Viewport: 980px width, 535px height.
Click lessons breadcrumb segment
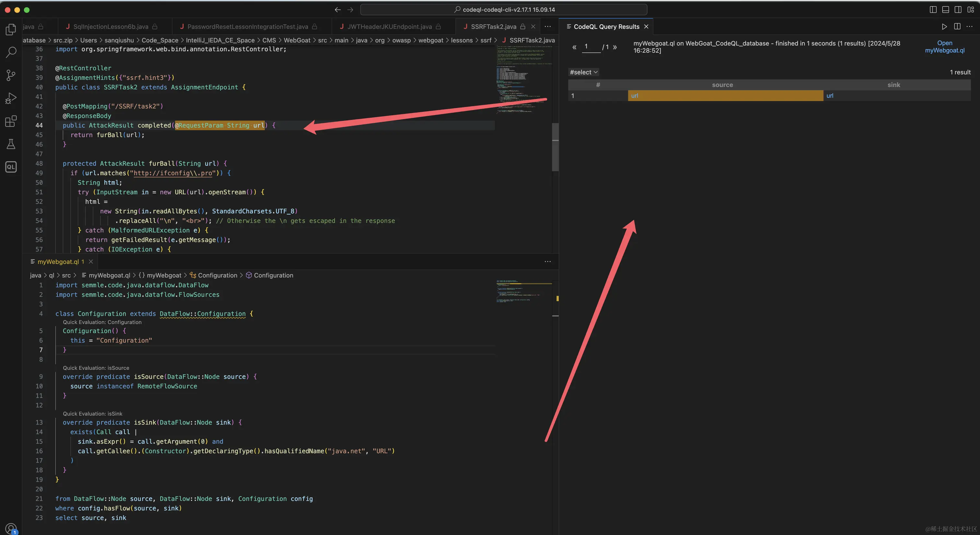point(461,40)
